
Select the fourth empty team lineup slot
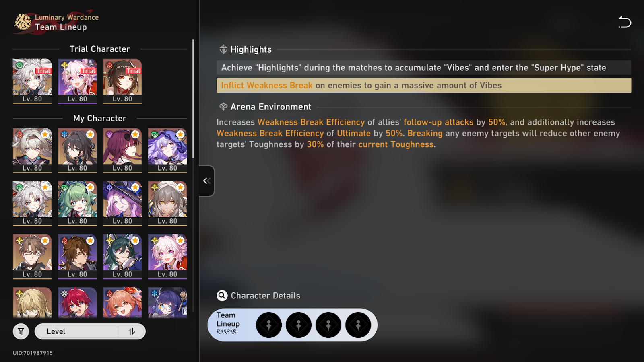[358, 325]
